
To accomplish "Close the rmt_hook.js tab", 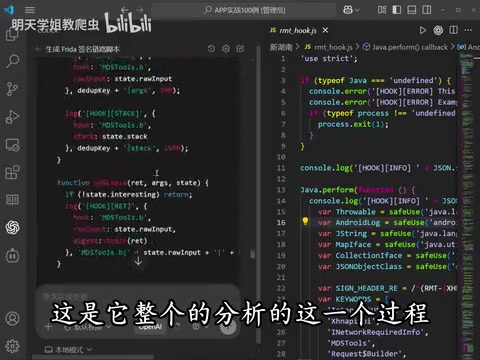I will click(326, 30).
